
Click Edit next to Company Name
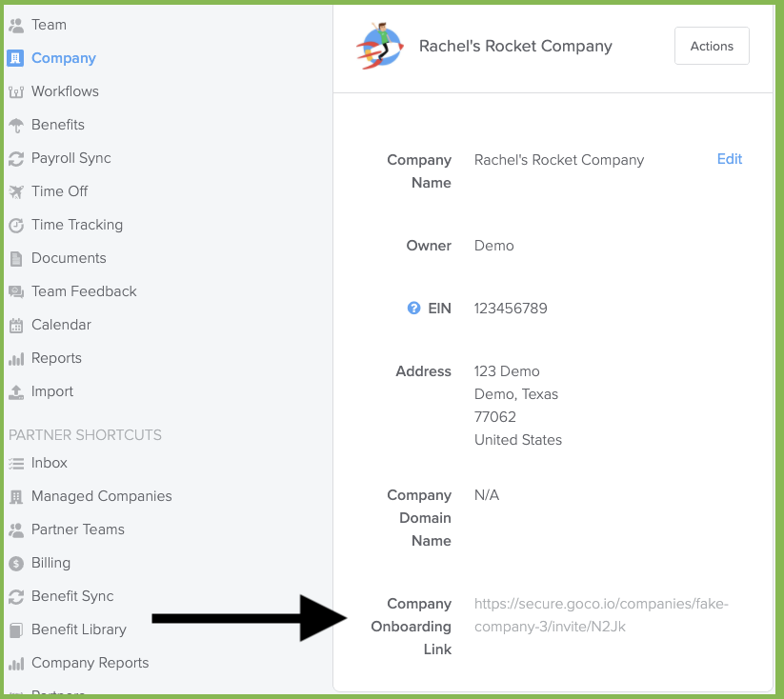(730, 159)
